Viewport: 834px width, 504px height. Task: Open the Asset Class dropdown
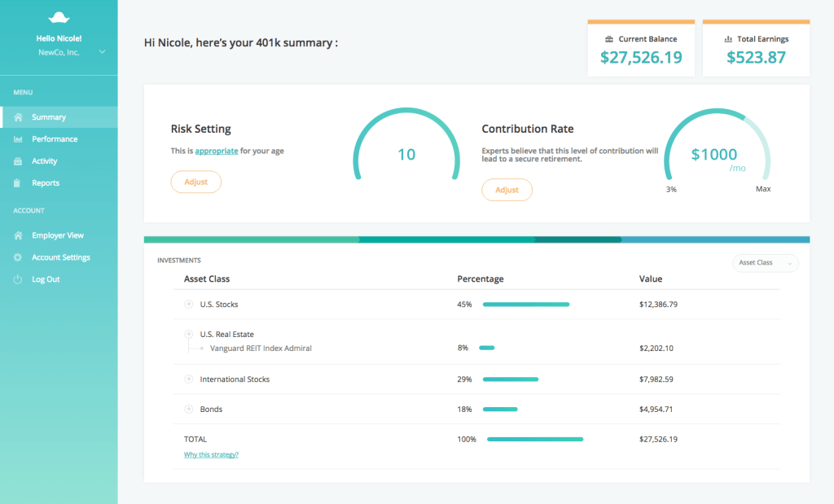pos(766,263)
